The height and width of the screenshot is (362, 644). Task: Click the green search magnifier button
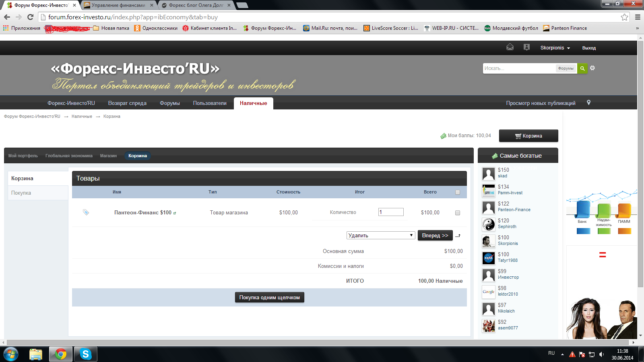[x=582, y=68]
